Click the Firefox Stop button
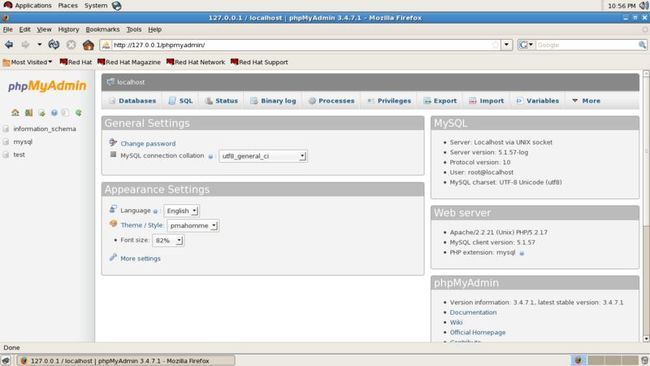Image resolution: width=650 pixels, height=366 pixels. pos(71,44)
